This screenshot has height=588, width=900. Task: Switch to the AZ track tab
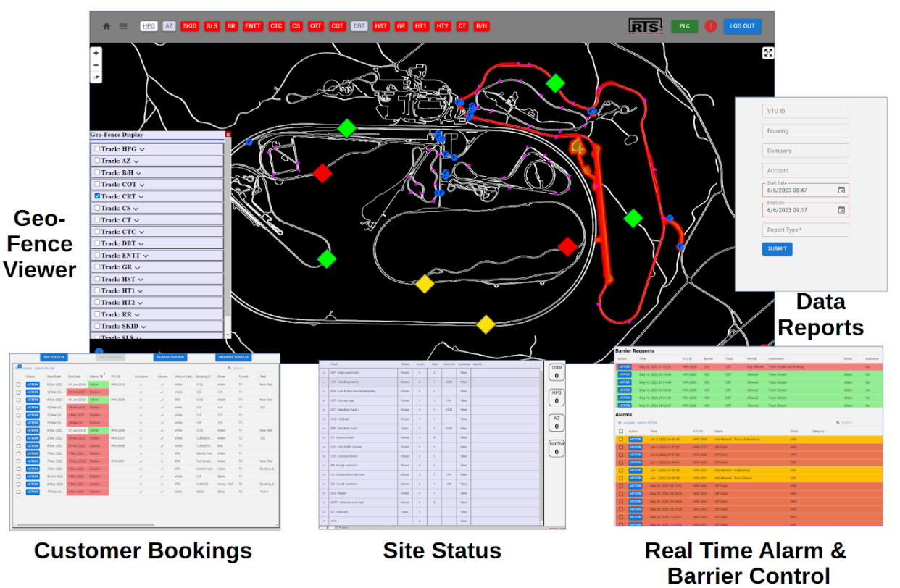tap(168, 26)
